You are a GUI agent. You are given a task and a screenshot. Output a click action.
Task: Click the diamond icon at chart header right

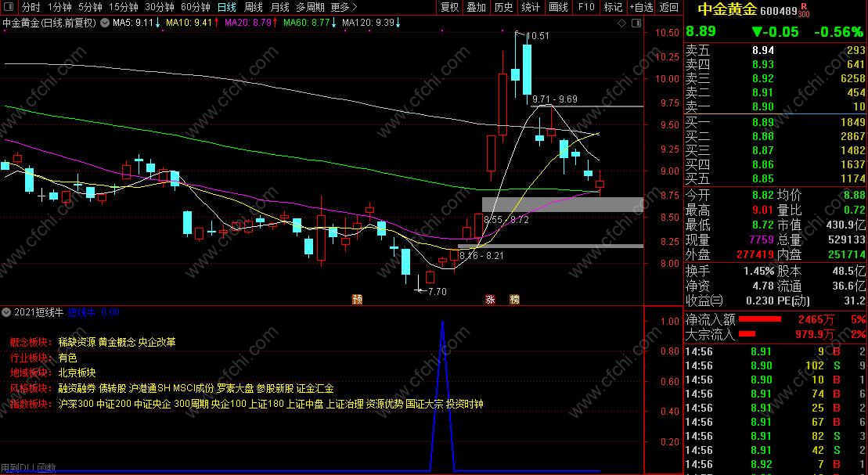point(621,23)
